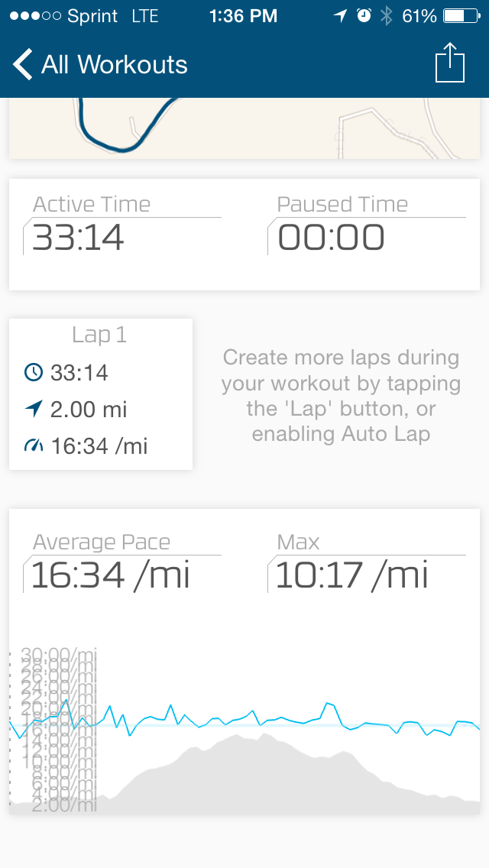The width and height of the screenshot is (489, 868).
Task: Tap the distance arrow icon in Lap 1
Action: pos(34,410)
